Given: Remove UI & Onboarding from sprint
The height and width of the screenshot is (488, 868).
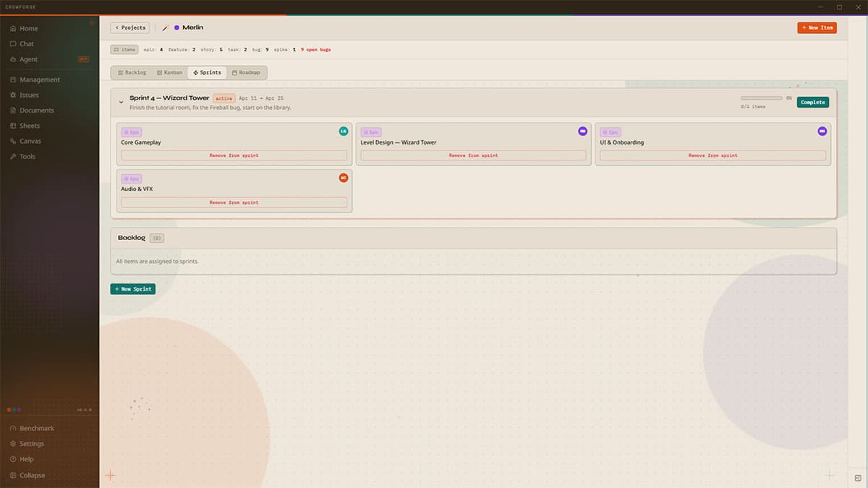Looking at the screenshot, I should tap(713, 155).
